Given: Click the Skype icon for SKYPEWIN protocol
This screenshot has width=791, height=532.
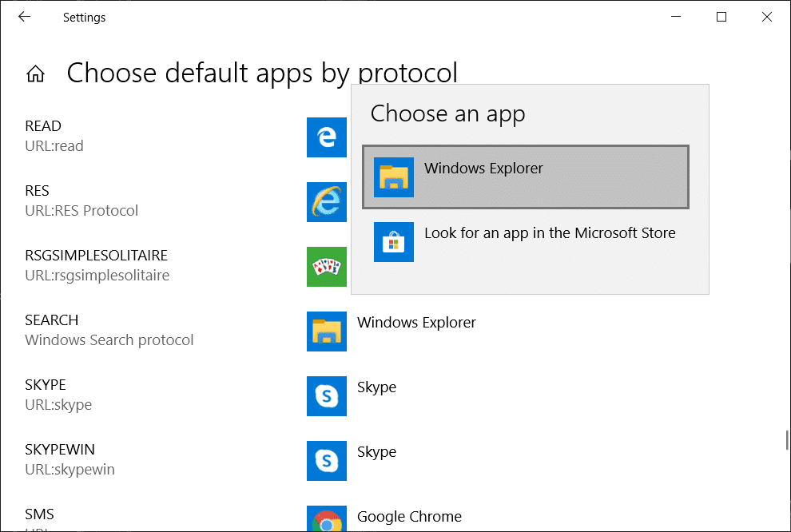Looking at the screenshot, I should [326, 461].
